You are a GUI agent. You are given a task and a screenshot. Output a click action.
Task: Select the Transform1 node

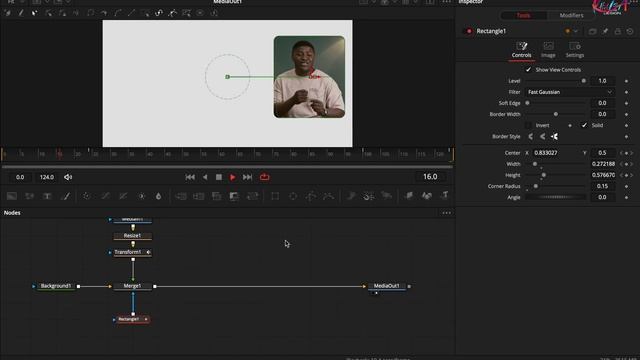point(133,252)
